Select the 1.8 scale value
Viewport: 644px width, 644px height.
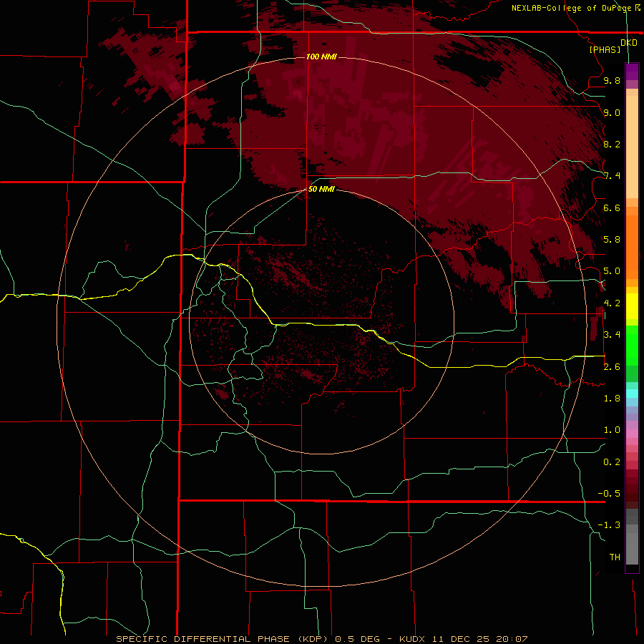point(612,399)
